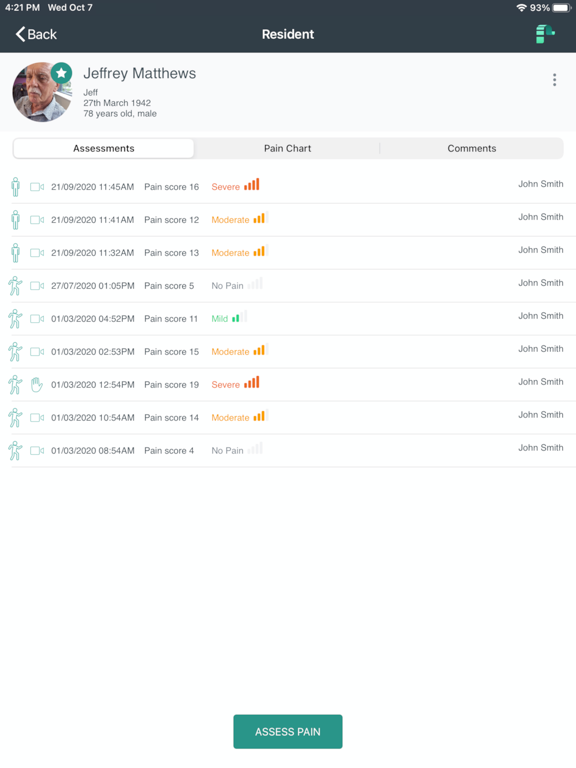Image resolution: width=576 pixels, height=768 pixels.
Task: Click mild pain bars for score 11
Action: pyautogui.click(x=240, y=316)
